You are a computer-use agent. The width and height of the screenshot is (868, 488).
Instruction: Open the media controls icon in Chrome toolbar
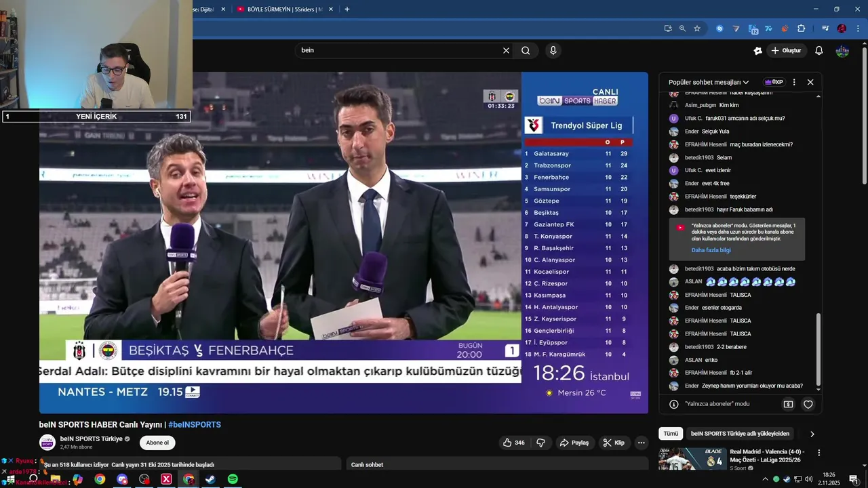point(825,28)
